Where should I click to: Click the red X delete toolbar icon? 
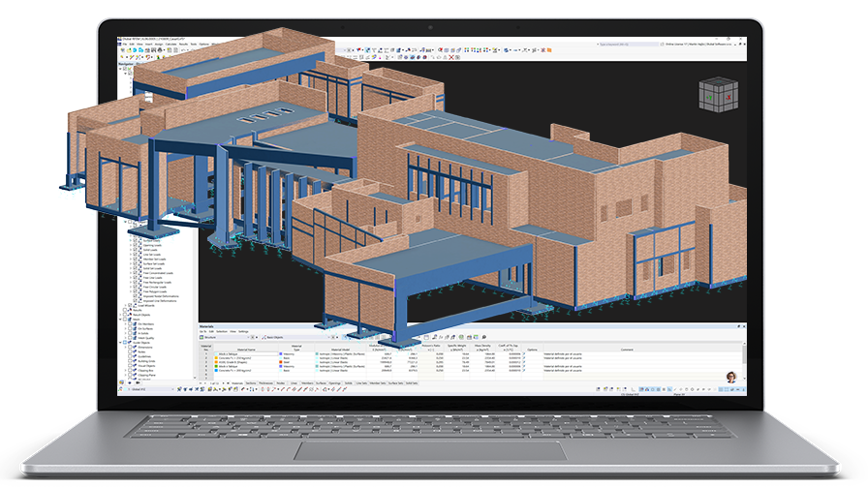coord(451,57)
